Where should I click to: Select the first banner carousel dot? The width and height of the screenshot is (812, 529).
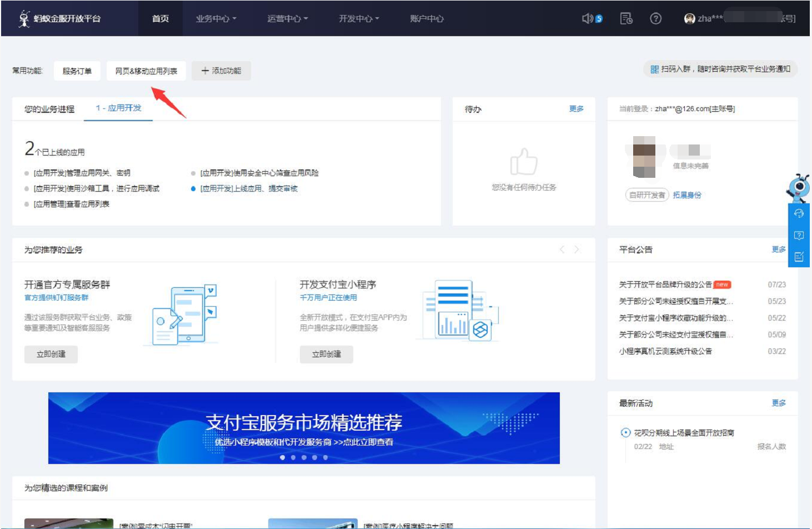point(283,457)
